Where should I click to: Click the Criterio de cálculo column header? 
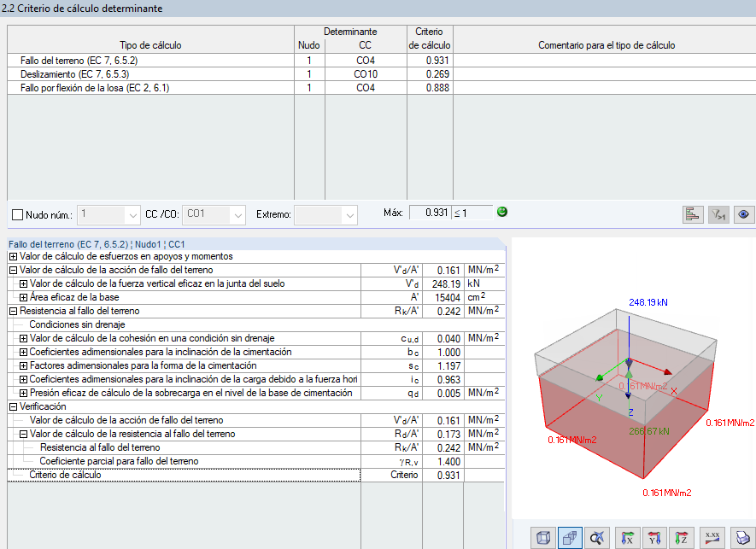click(430, 38)
